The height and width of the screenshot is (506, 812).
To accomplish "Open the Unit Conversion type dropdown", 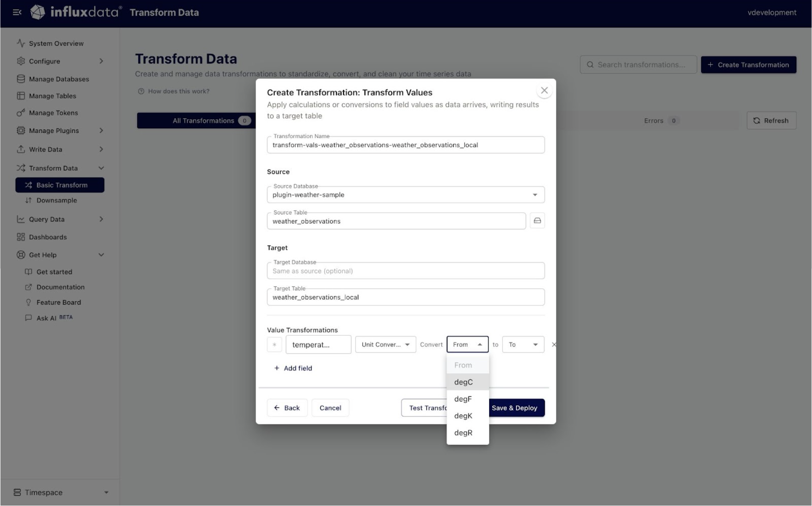I will coord(385,345).
